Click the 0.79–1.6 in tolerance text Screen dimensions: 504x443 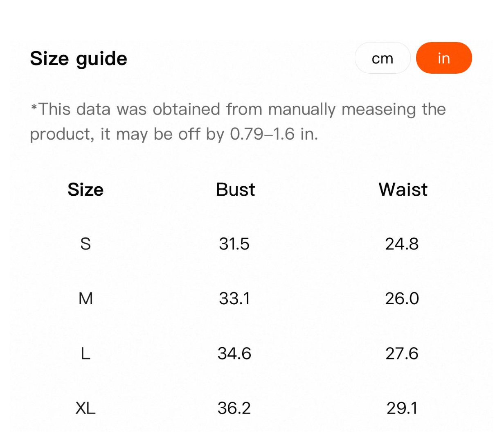[x=274, y=134]
